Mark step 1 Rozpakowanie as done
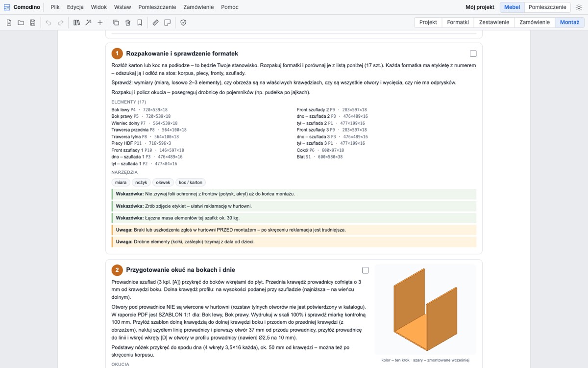Image resolution: width=588 pixels, height=368 pixels. coord(473,53)
